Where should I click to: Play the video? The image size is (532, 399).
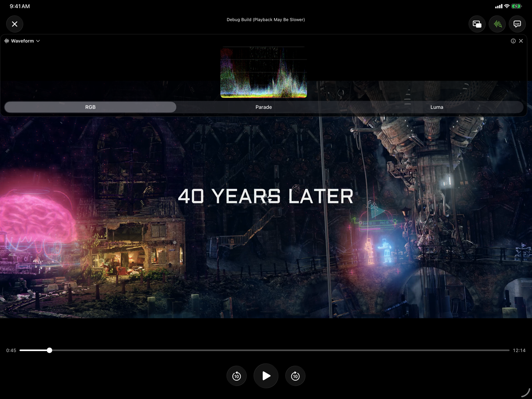point(266,376)
